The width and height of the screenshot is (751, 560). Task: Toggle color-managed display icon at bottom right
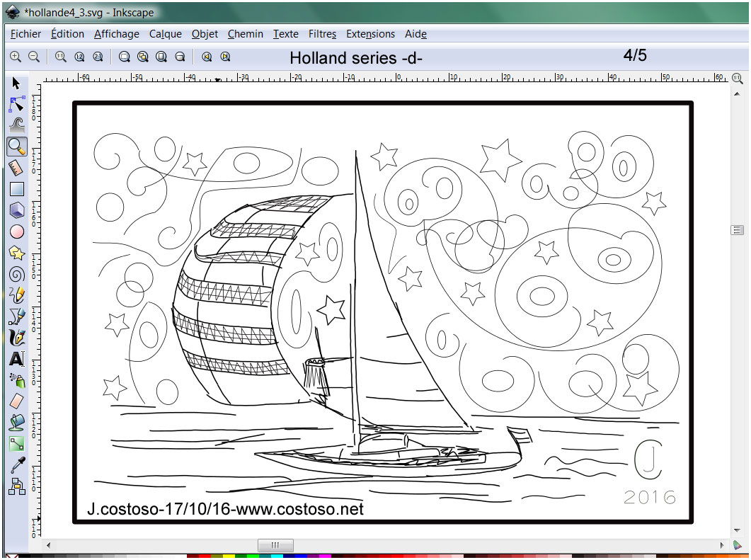click(737, 544)
